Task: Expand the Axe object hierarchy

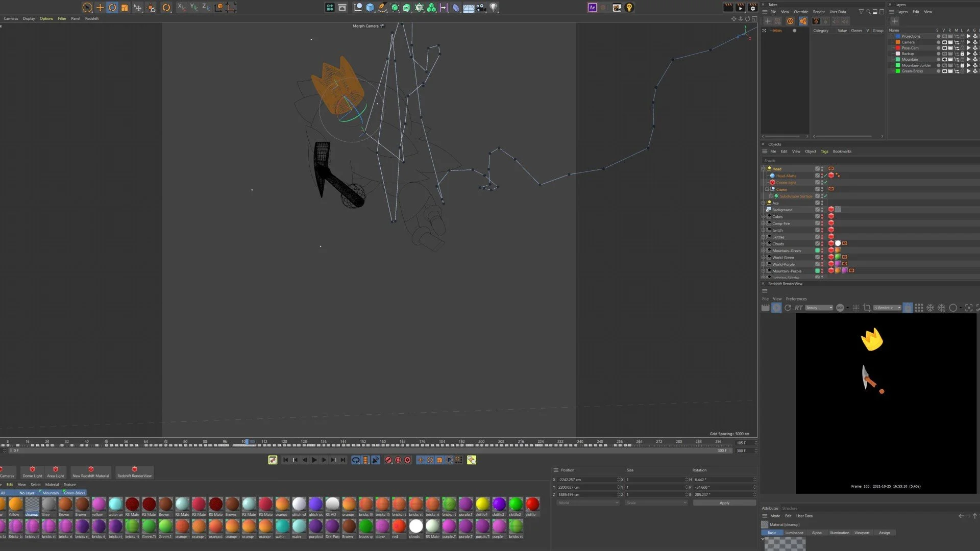Action: (764, 203)
